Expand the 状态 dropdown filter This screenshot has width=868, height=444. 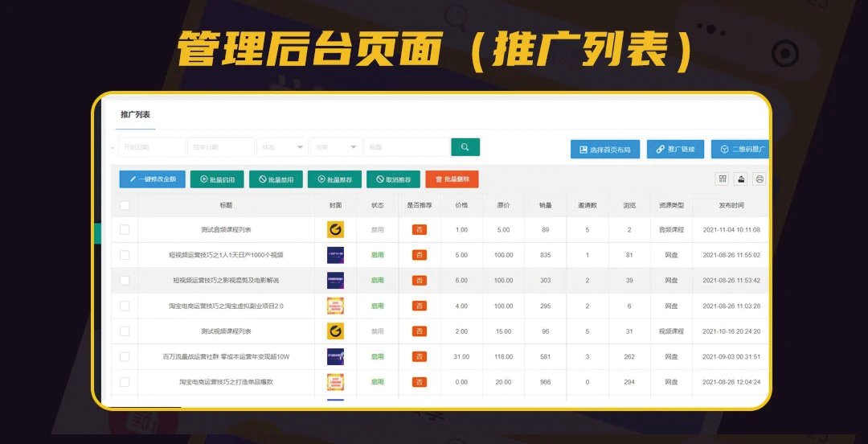pos(281,147)
